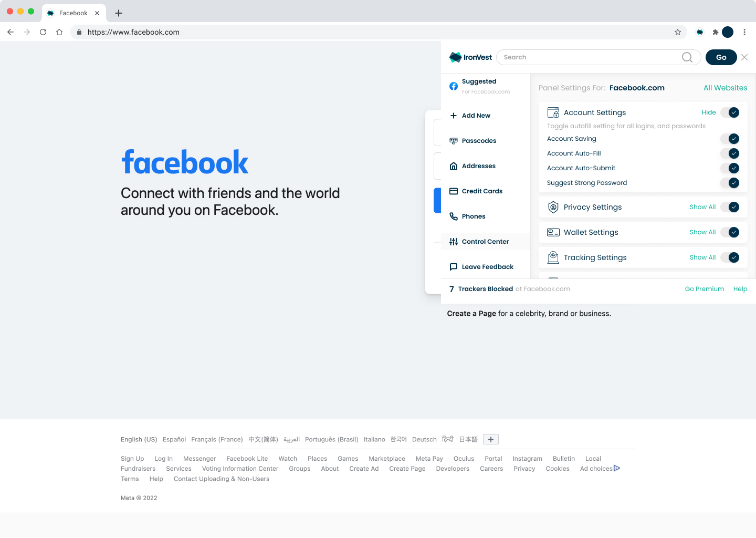Expand Wallet Settings with Show All

click(702, 232)
